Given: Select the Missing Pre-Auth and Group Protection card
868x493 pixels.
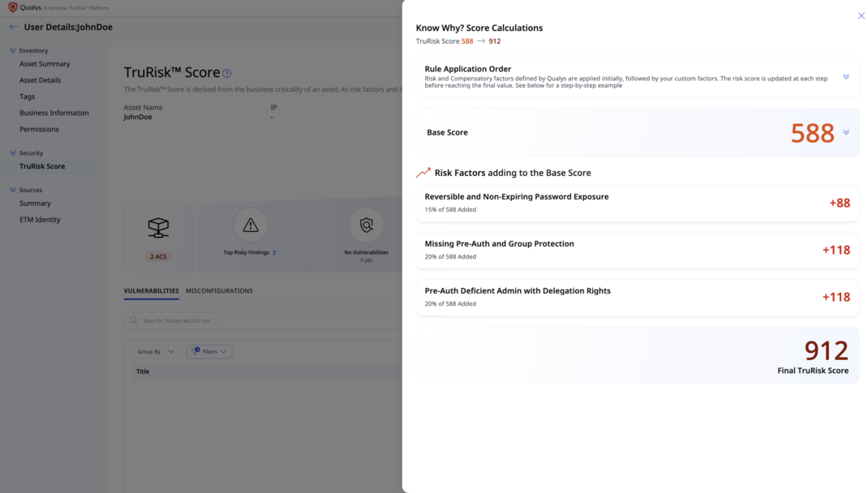Looking at the screenshot, I should click(637, 251).
